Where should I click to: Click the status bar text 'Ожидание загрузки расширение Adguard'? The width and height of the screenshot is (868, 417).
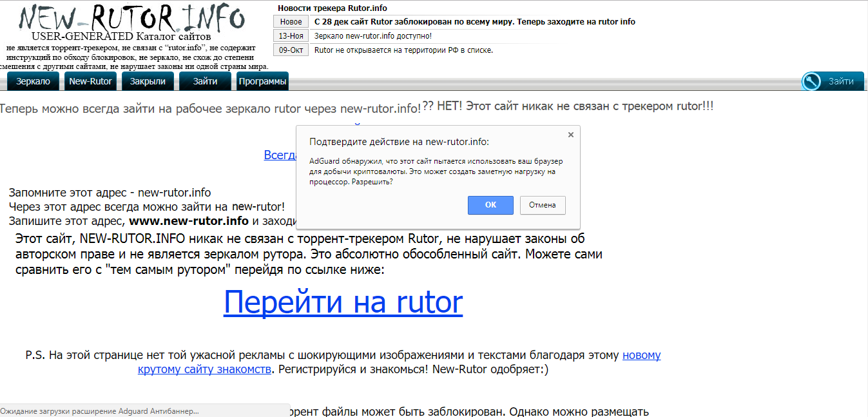tap(99, 411)
